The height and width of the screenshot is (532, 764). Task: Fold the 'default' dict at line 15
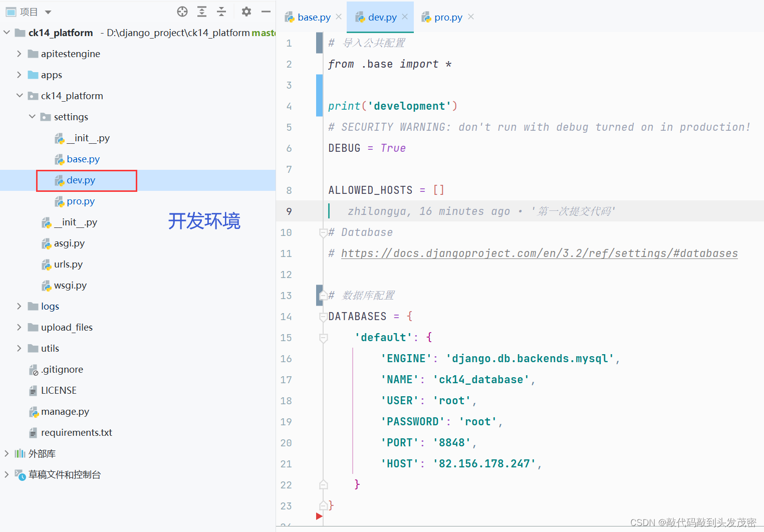323,338
